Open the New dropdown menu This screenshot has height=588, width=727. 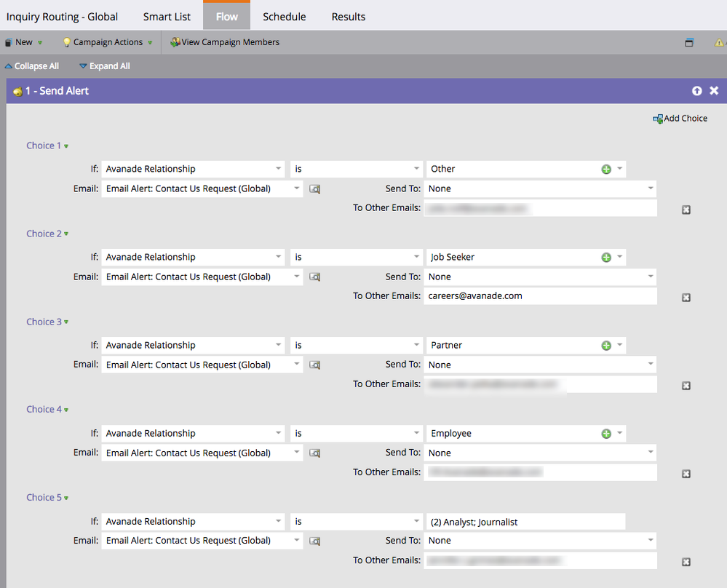pyautogui.click(x=23, y=42)
